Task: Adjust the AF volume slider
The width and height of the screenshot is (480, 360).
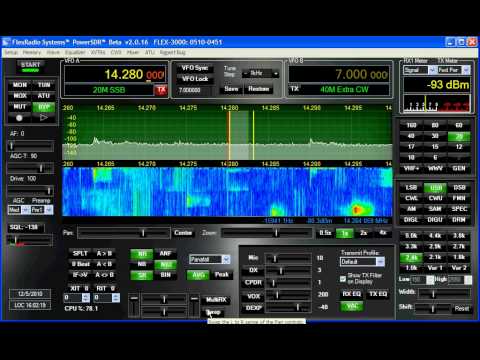Action: coord(30,146)
